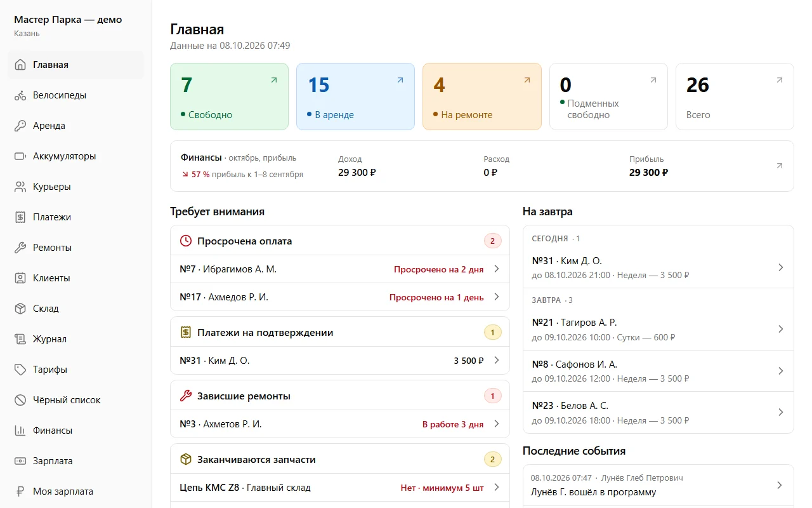This screenshot has height=508, width=812.
Task: Click the arrow icon on the Всего card
Action: [780, 80]
